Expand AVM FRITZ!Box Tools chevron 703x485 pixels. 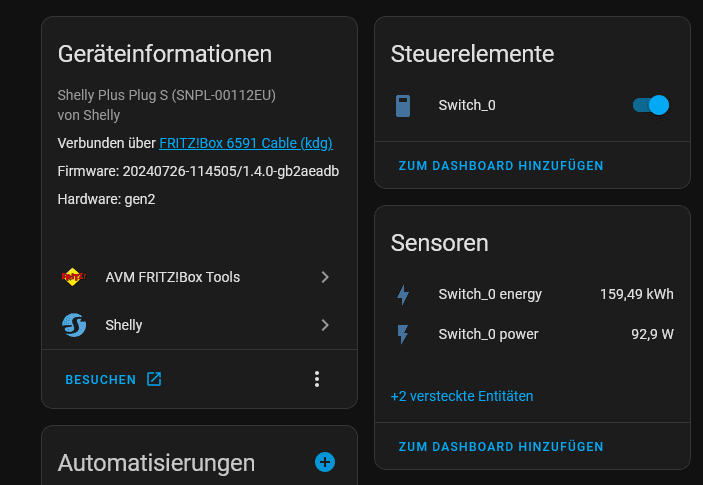click(325, 277)
